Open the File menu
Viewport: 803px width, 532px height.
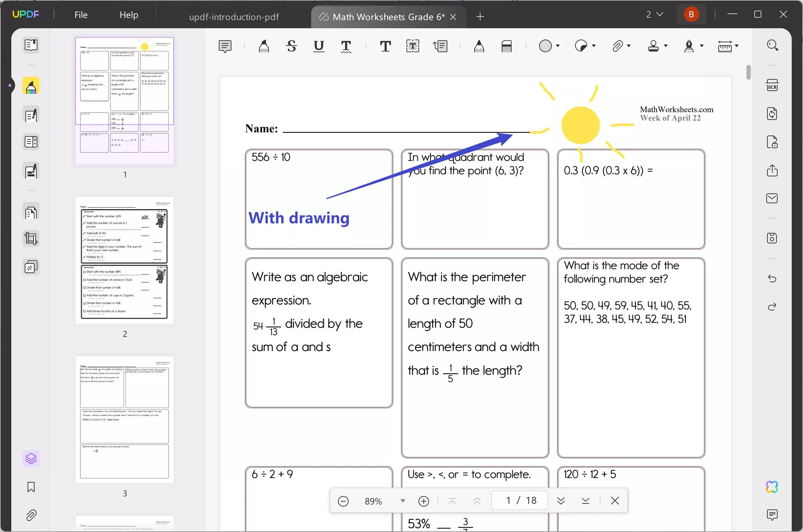81,14
